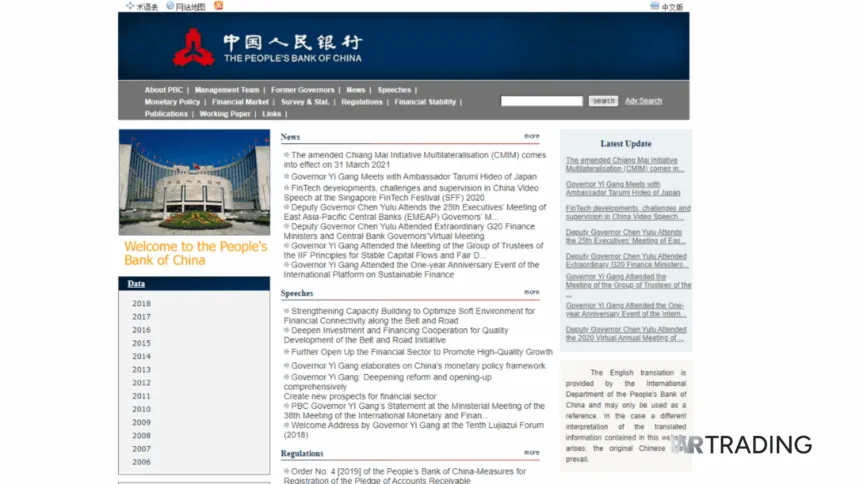Select year 2018 in the Data list
Image resolution: width=860 pixels, height=484 pixels.
[142, 304]
